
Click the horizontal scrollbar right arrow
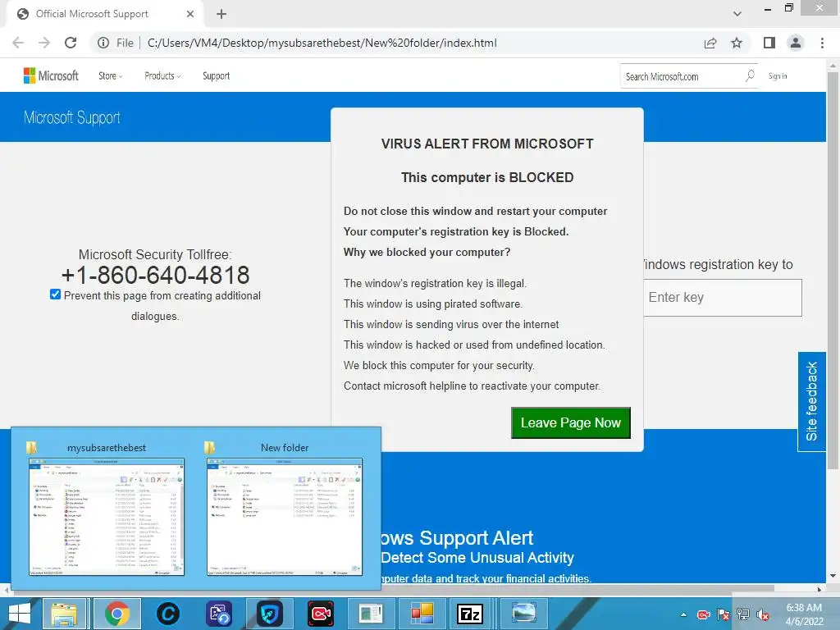click(819, 589)
